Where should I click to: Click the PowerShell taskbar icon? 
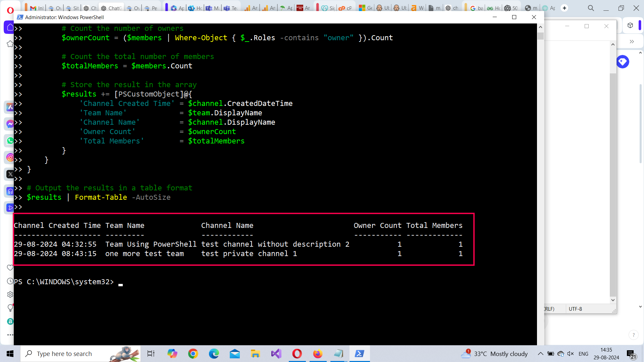(359, 354)
